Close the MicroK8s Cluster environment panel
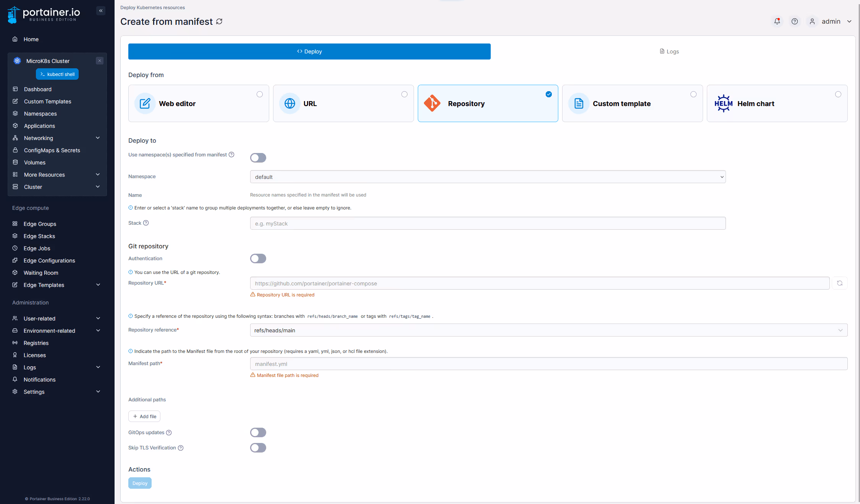 100,61
